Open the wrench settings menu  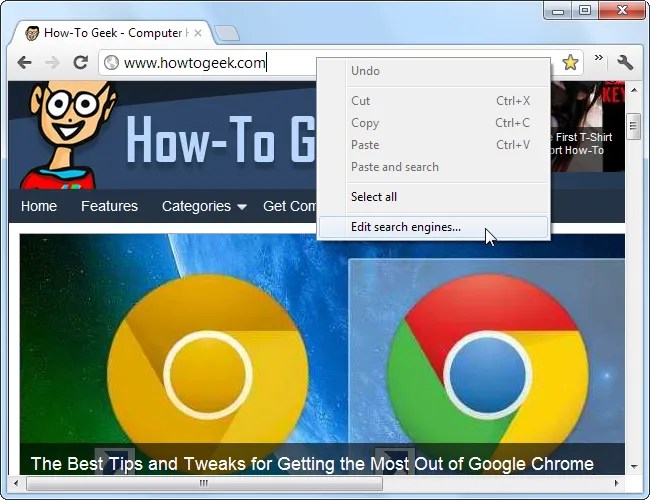[x=625, y=63]
